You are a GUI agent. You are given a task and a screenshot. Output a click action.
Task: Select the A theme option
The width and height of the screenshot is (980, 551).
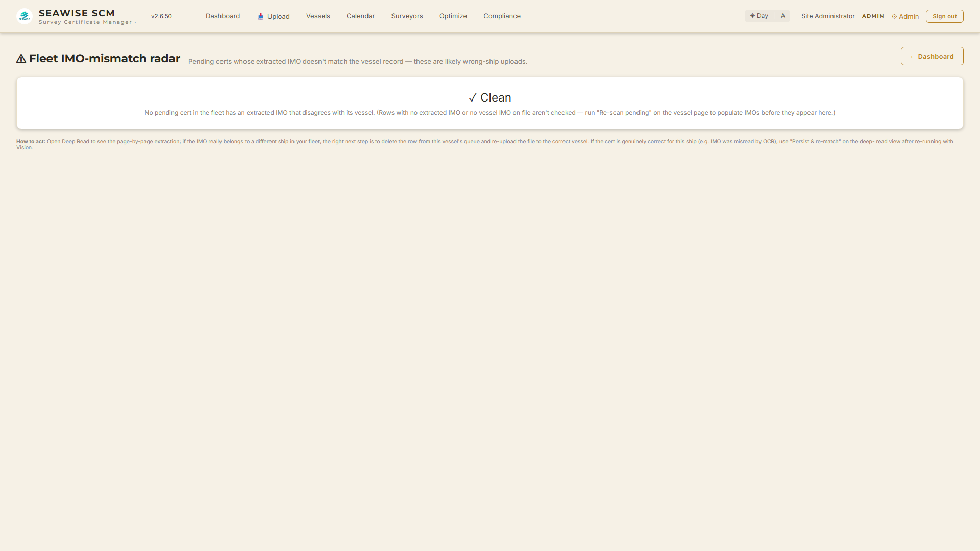[782, 16]
